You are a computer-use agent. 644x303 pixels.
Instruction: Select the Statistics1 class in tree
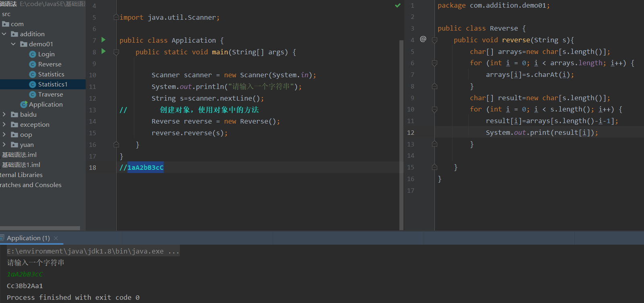[x=53, y=85]
